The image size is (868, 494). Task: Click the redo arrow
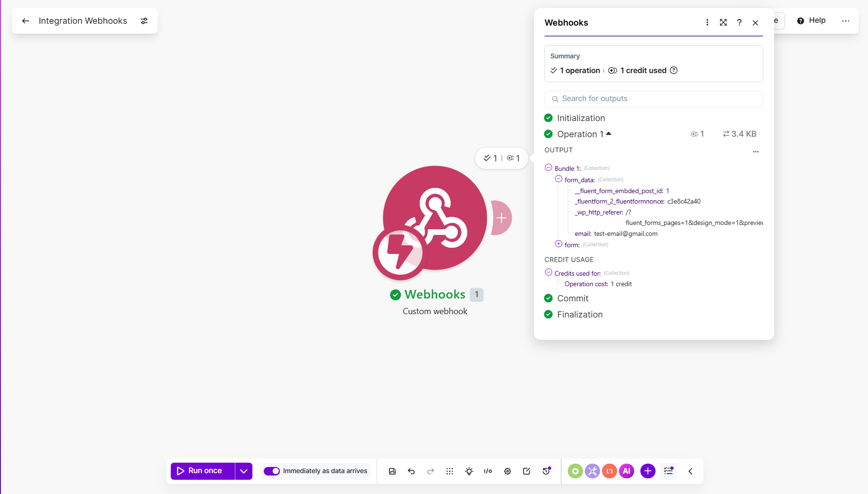coord(431,471)
